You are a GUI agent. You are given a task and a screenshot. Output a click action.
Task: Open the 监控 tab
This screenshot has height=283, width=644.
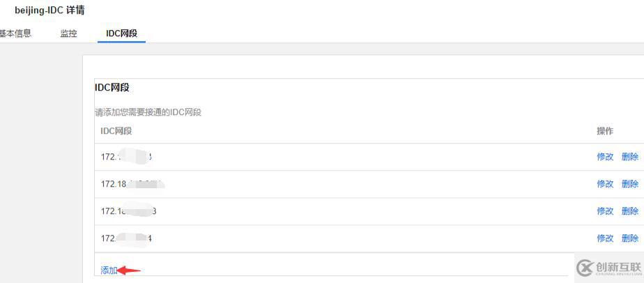click(68, 33)
